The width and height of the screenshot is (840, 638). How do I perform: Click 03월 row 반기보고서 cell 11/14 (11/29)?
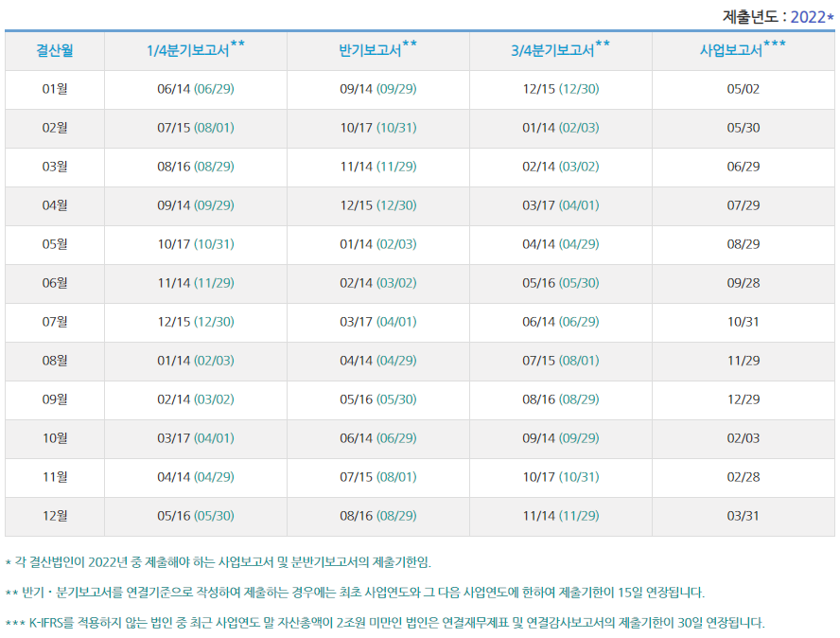pyautogui.click(x=378, y=167)
